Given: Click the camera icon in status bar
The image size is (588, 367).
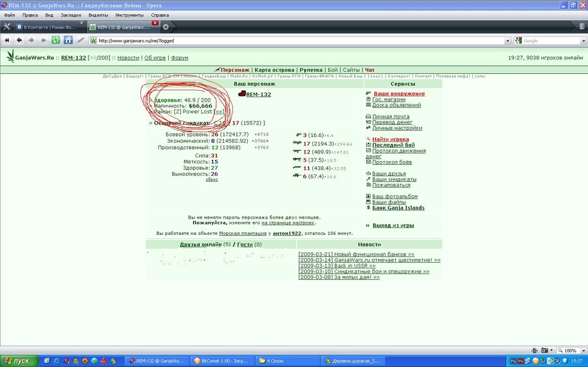Looking at the screenshot, I should tap(544, 350).
